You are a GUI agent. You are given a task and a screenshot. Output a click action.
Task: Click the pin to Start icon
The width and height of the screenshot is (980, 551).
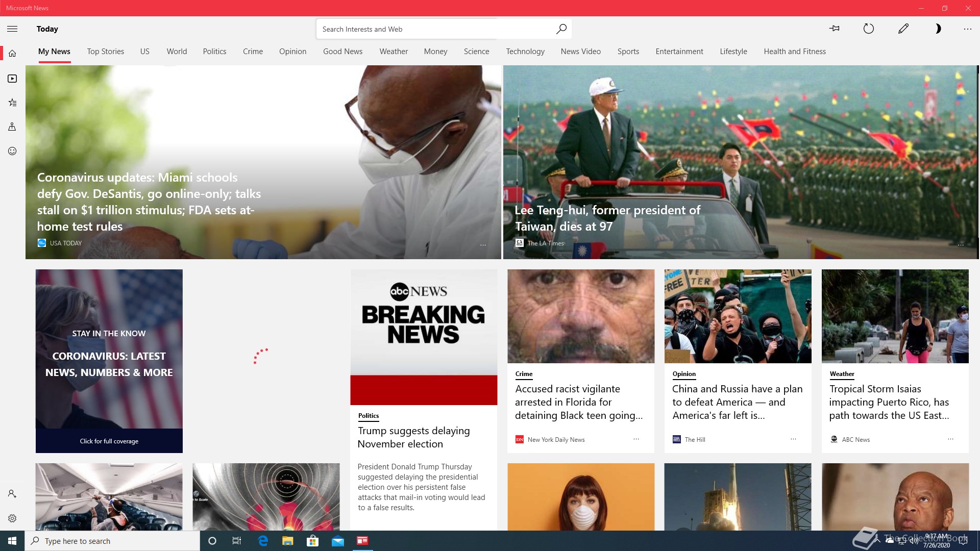835,29
